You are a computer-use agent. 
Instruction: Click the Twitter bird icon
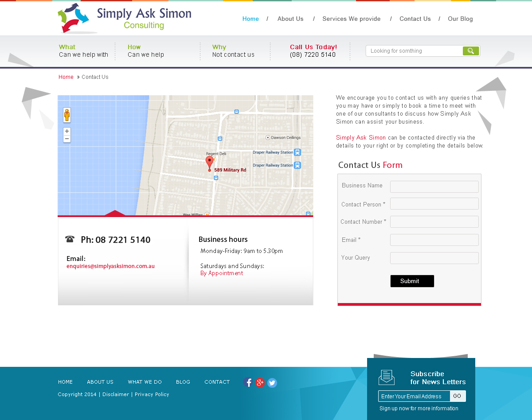[272, 382]
